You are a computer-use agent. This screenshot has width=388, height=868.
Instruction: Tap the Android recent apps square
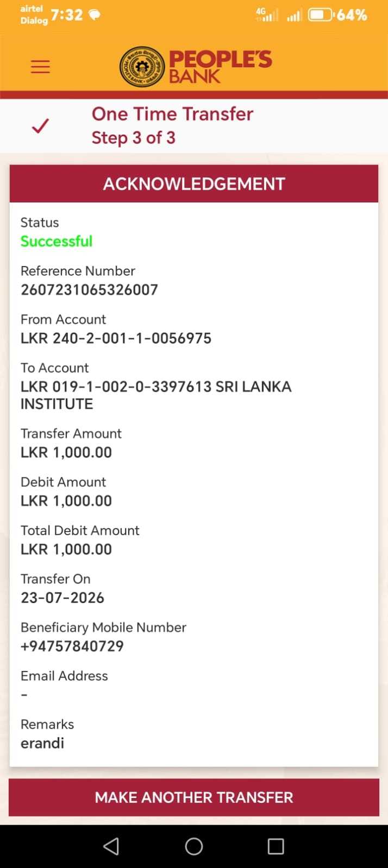pyautogui.click(x=276, y=846)
